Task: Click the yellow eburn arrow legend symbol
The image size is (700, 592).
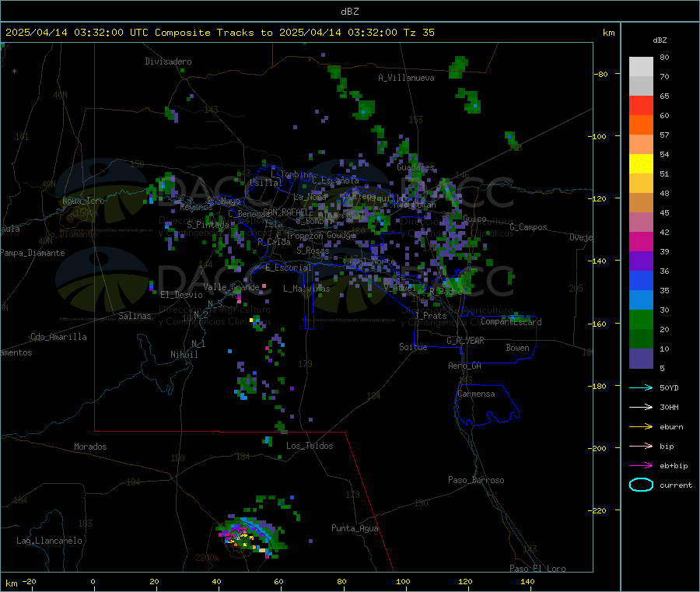Action: [641, 427]
